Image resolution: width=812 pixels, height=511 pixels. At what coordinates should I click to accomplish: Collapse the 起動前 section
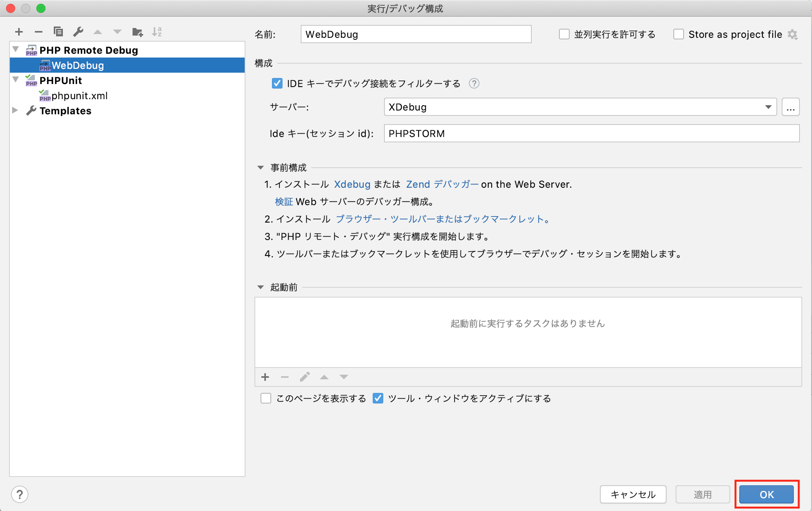tap(261, 287)
